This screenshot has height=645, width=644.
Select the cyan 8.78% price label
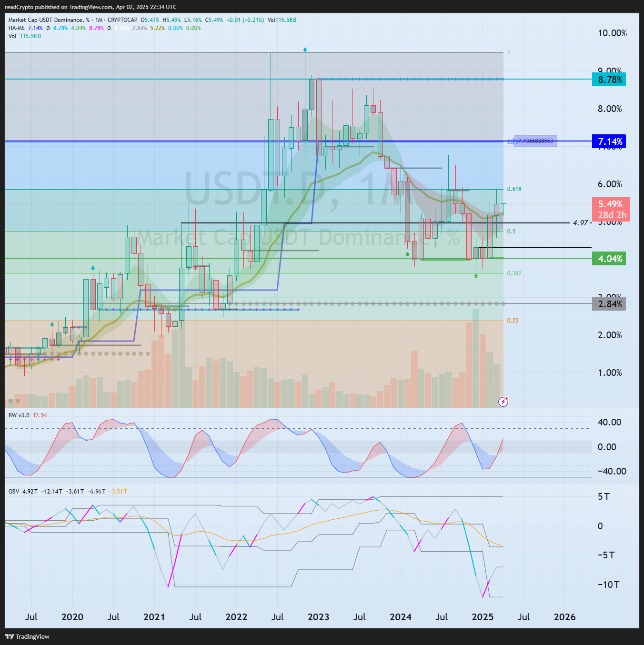point(609,80)
